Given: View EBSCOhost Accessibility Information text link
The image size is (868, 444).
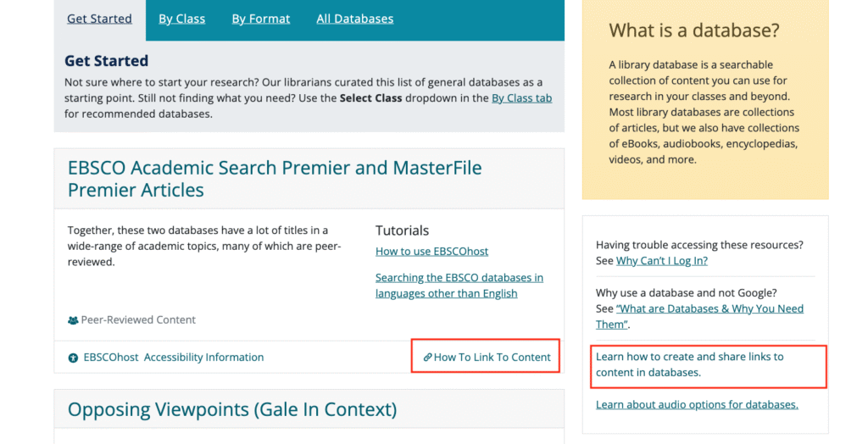Looking at the screenshot, I should [x=173, y=358].
